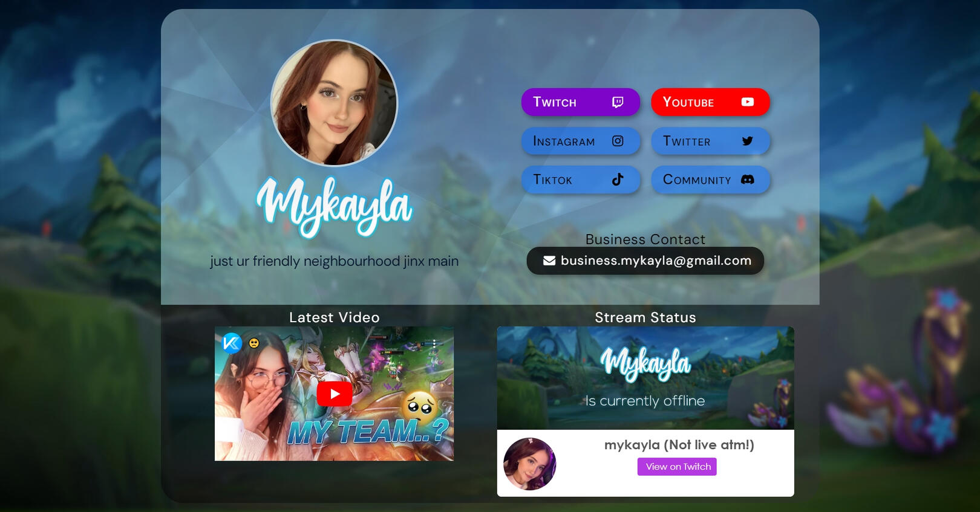Click the Twitter bird icon
Image resolution: width=980 pixels, height=512 pixels.
(x=747, y=141)
